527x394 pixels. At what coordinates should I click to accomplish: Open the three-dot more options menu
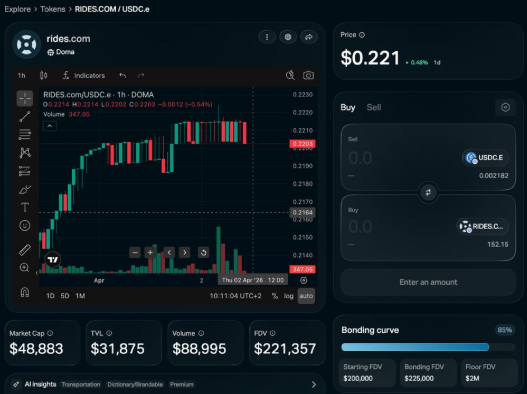pos(267,37)
